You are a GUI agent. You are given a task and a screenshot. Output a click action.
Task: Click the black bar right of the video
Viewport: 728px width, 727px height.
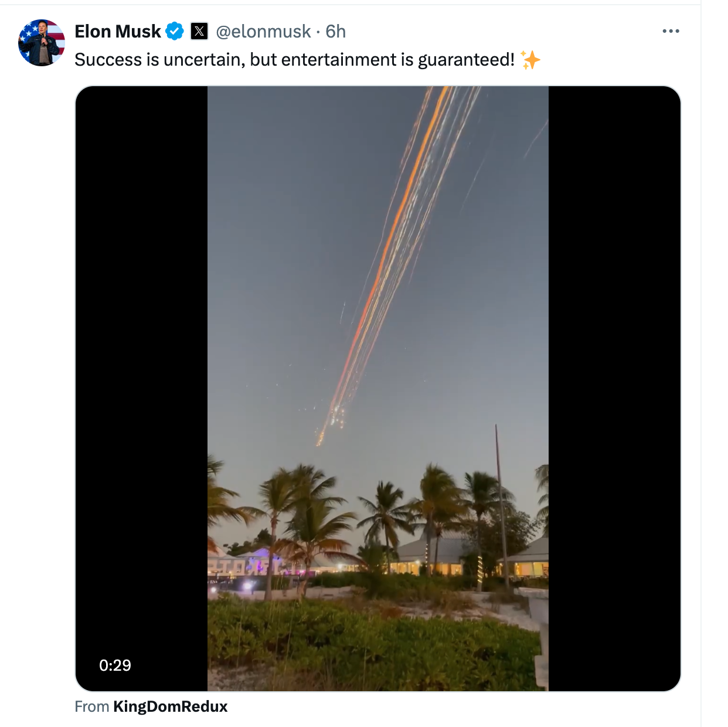point(614,389)
